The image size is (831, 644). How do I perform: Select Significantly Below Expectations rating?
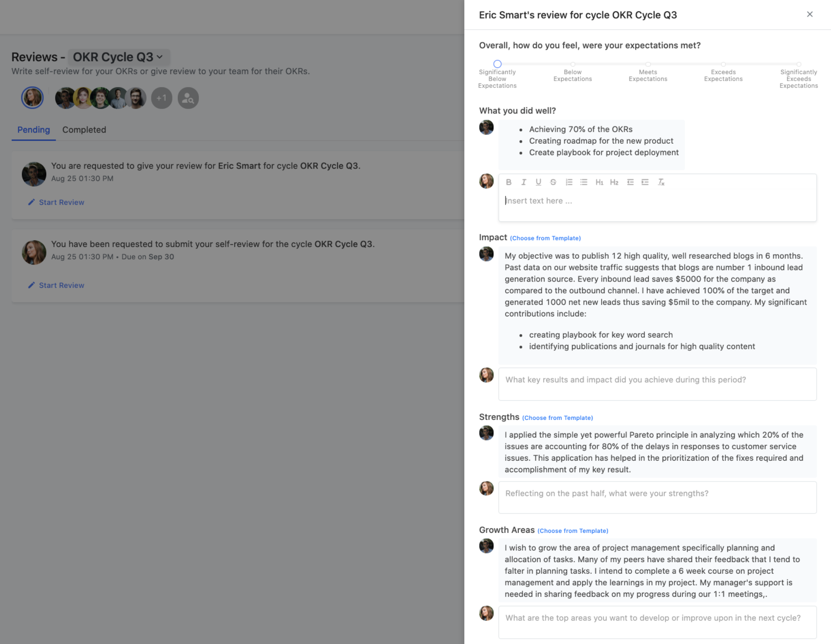497,64
